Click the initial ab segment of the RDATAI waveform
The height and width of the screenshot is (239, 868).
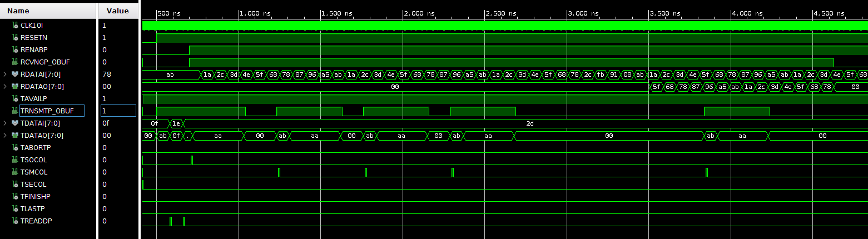(170, 74)
